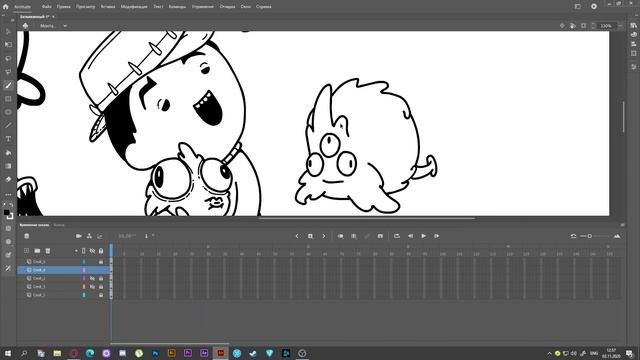
Task: Click the Home icon in the top-left
Action: click(6, 7)
